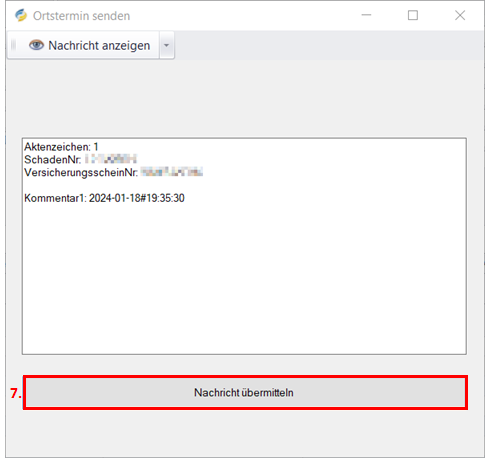The width and height of the screenshot is (485, 458).
Task: Click the toolbar grip handle at left
Action: pos(13,45)
